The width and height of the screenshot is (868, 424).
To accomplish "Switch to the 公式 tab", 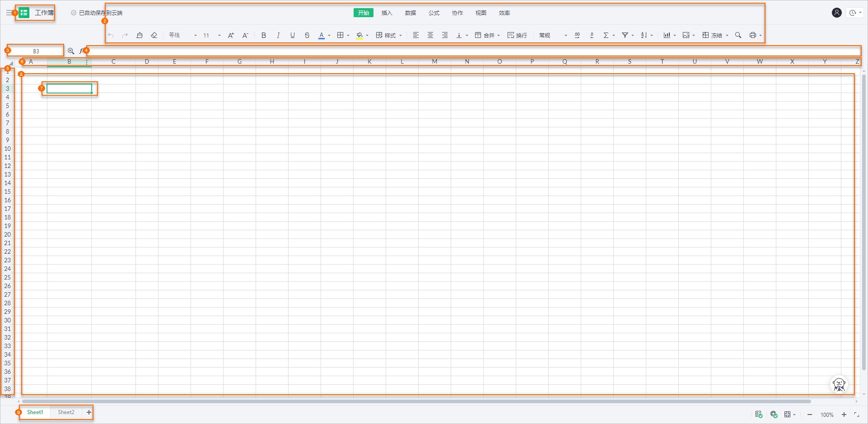I will [434, 13].
